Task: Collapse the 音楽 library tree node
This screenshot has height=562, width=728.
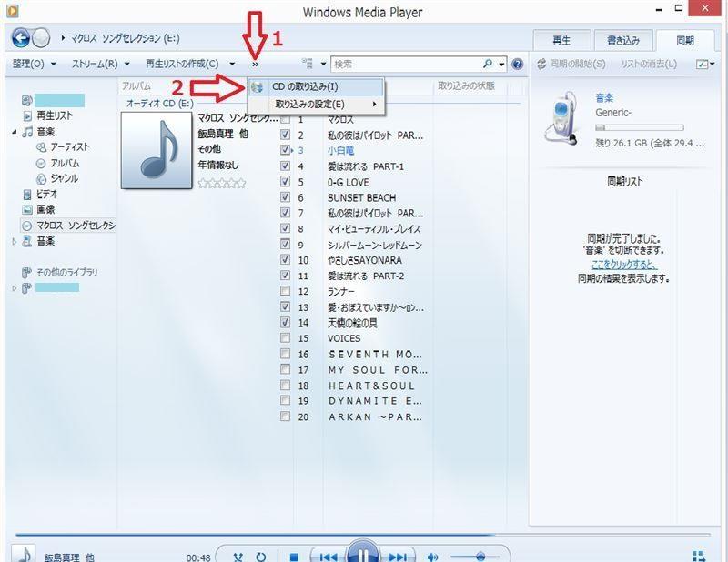Action: pyautogui.click(x=15, y=132)
